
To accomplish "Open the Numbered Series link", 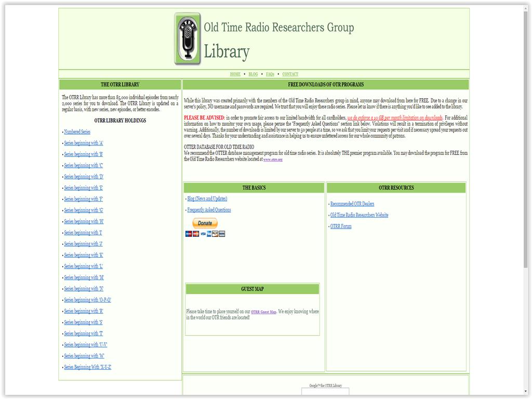I will [77, 131].
